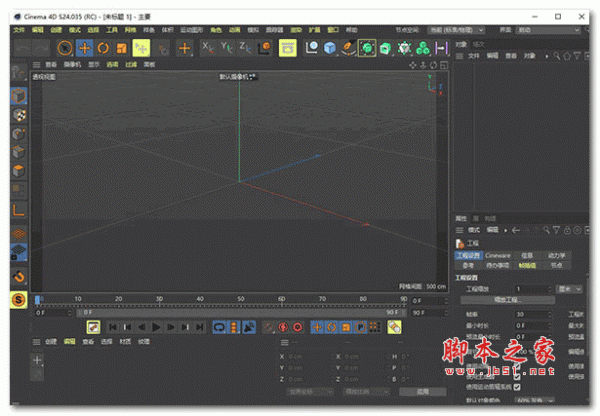Select the Move tool in top toolbar
The height and width of the screenshot is (416, 600).
[85, 48]
